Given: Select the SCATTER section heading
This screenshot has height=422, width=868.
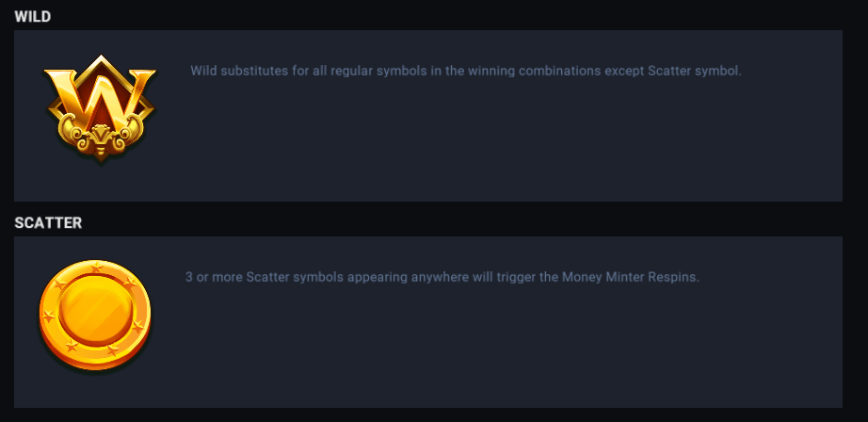Looking at the screenshot, I should click(x=48, y=223).
